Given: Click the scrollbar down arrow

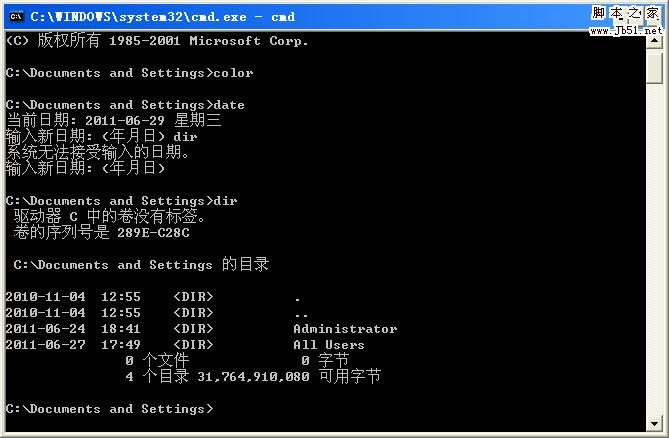Looking at the screenshot, I should click(654, 423).
